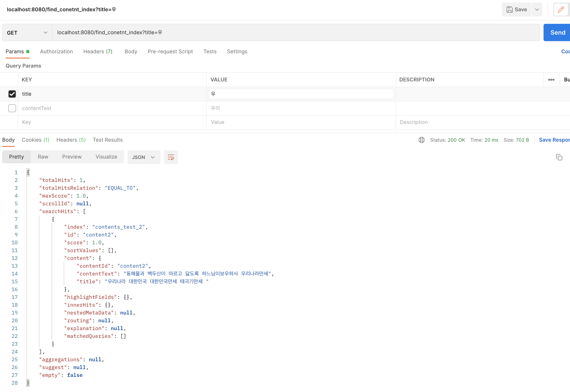
Task: Open the Cookies (1) response tab
Action: (35, 140)
